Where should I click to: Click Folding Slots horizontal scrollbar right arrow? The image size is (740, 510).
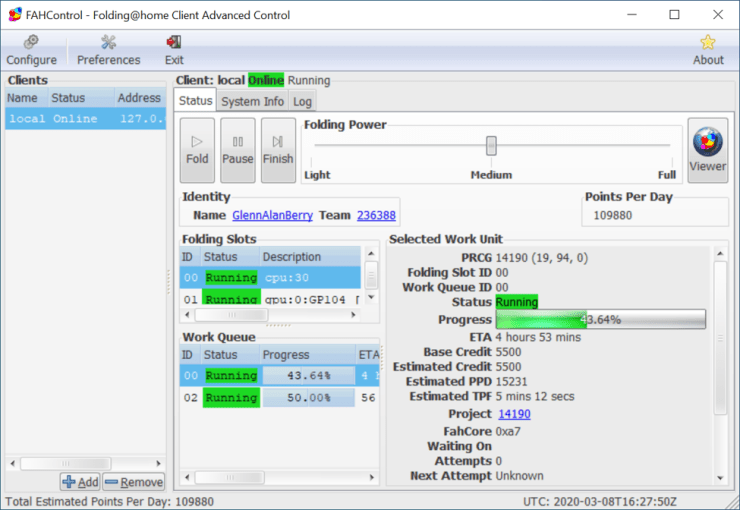(353, 315)
